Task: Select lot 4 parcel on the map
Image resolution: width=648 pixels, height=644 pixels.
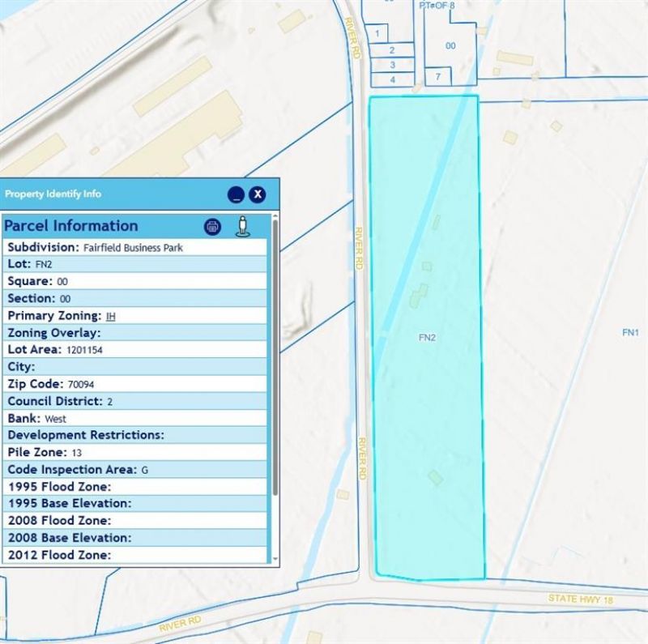Action: 392,79
